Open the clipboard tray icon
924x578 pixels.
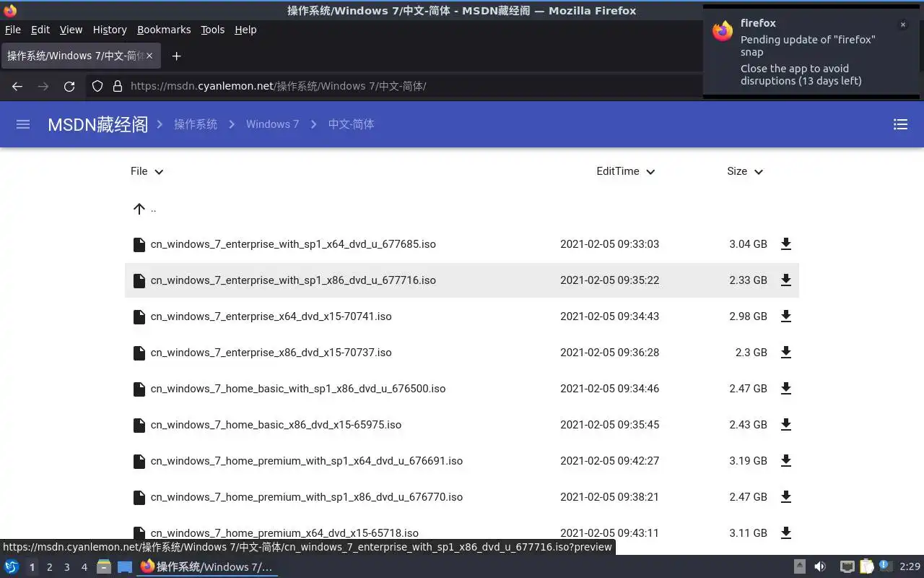(866, 566)
